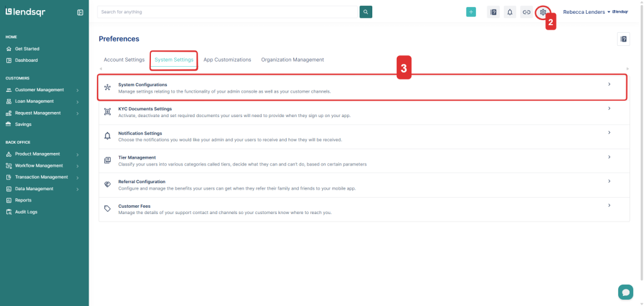Click the green plus icon in header
Image resolution: width=644 pixels, height=306 pixels.
click(x=471, y=12)
